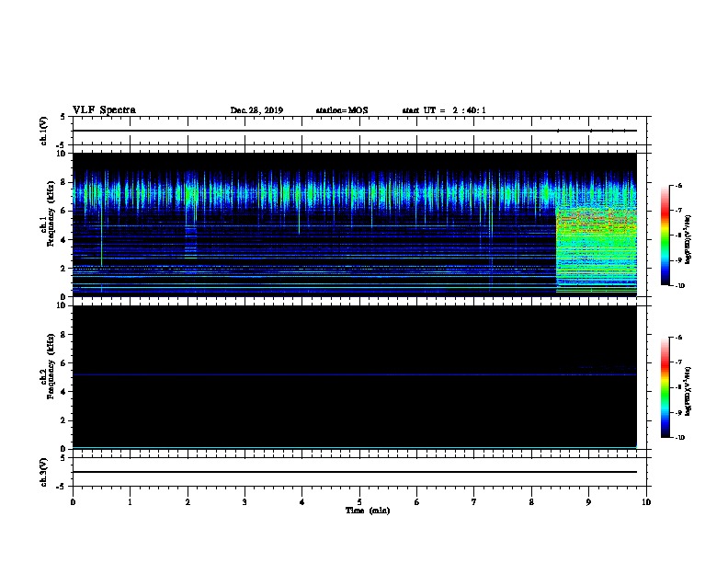The width and height of the screenshot is (728, 563).
Task: Click the horizontal 5 kHz line in ch.2 spectrogram
Action: (355, 374)
